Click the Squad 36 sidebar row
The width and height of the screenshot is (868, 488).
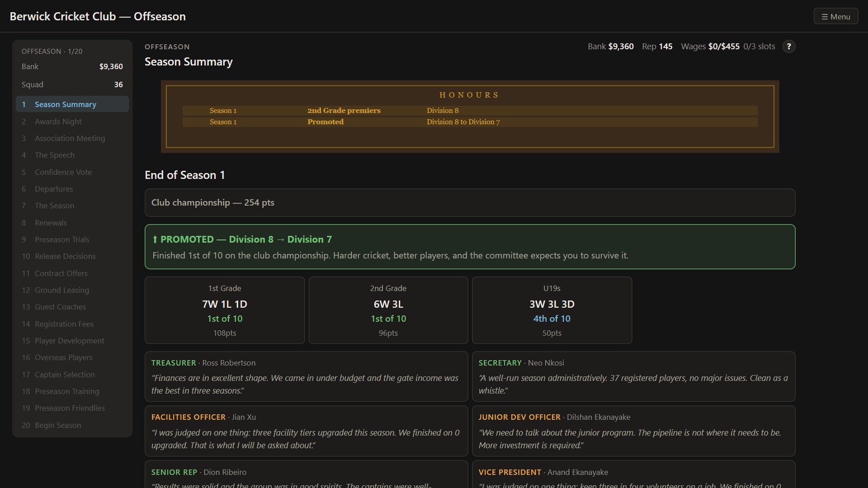(x=72, y=84)
